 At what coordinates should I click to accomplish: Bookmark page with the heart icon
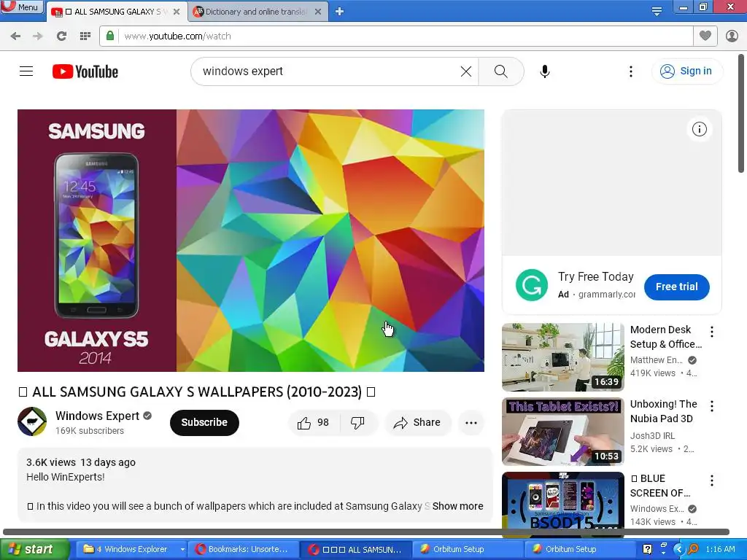click(x=705, y=36)
